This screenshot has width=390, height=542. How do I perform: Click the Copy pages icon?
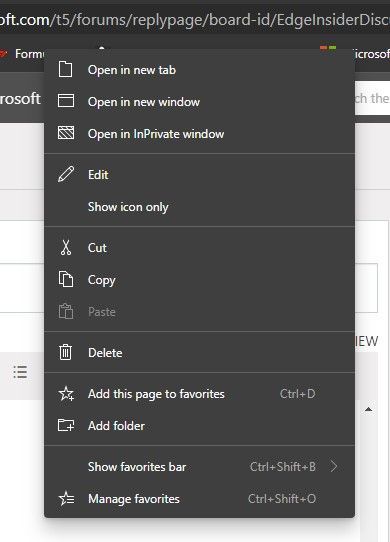(66, 279)
